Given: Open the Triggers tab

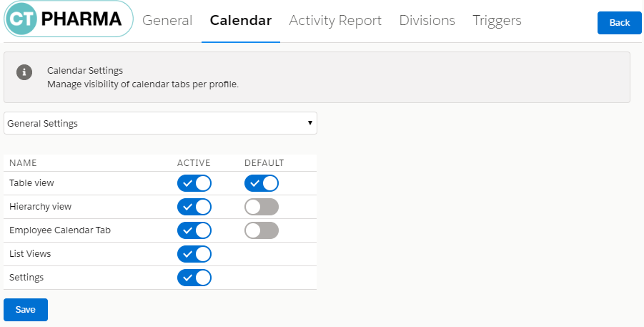Looking at the screenshot, I should (497, 21).
